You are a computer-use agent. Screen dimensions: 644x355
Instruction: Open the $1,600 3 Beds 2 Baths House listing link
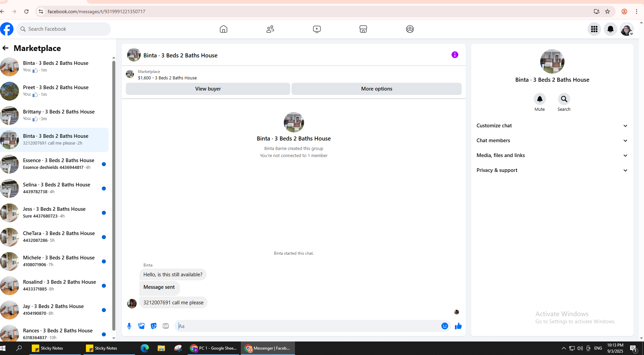(x=167, y=78)
